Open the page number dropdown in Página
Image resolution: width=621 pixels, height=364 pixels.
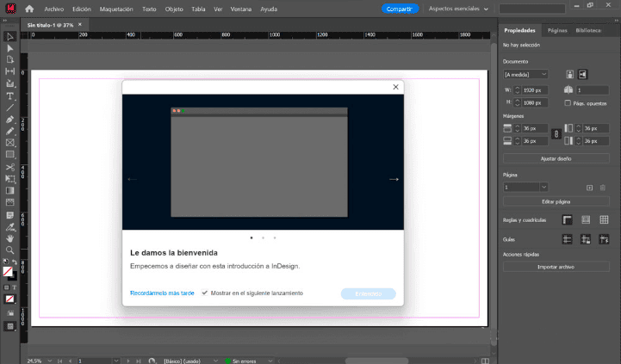click(x=543, y=187)
